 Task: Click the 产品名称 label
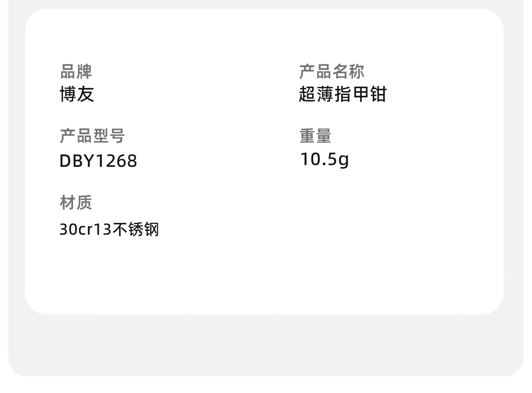tap(332, 72)
